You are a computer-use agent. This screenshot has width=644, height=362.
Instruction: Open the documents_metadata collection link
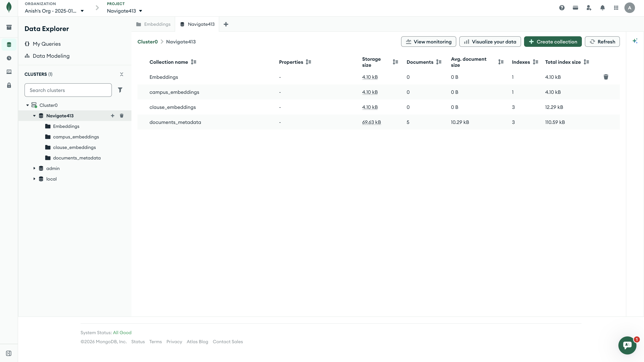(x=175, y=122)
